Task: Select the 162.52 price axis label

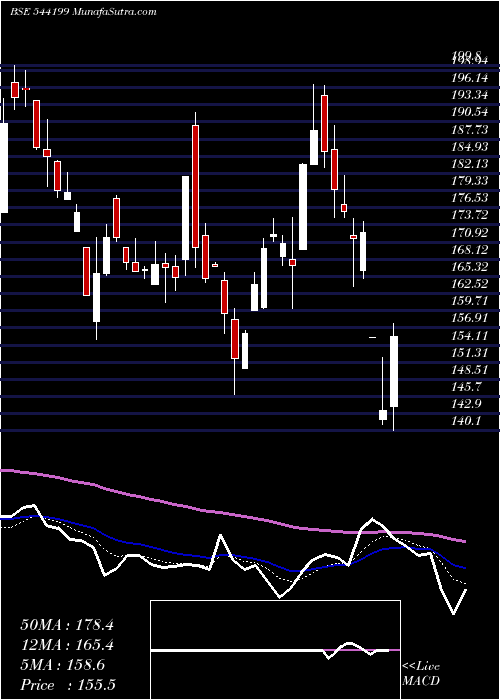Action: (x=471, y=283)
